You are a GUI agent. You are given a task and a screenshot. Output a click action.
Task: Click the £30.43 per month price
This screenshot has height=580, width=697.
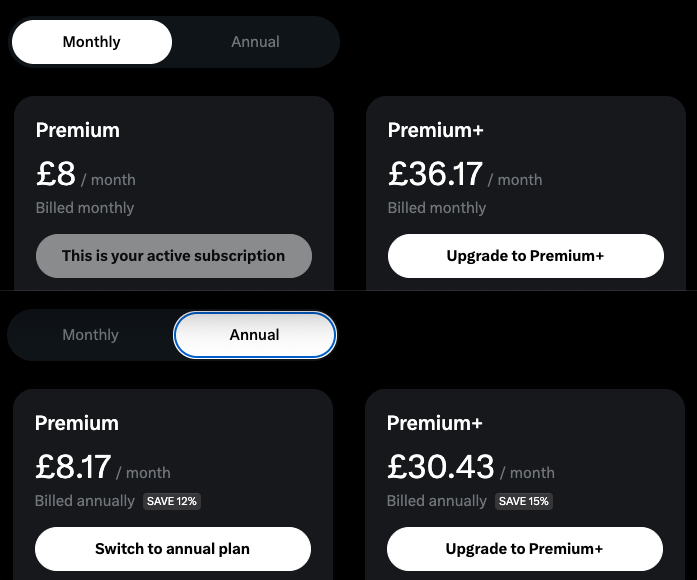click(x=471, y=467)
